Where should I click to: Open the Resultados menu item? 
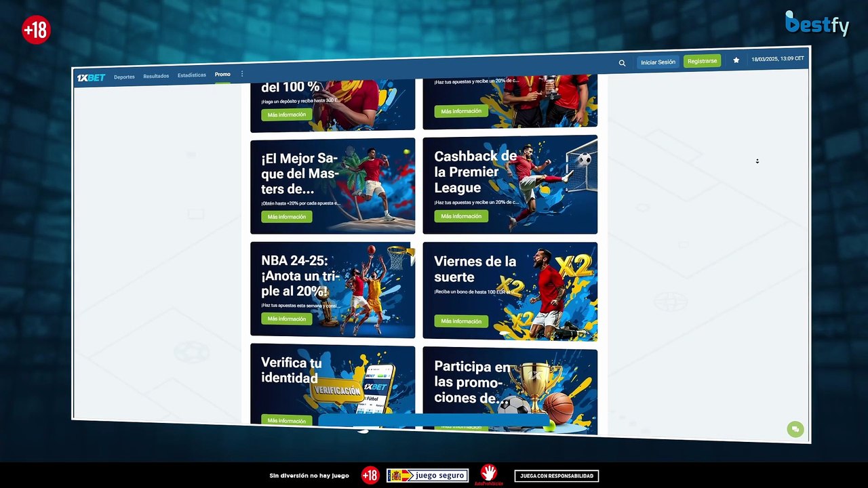tap(156, 76)
